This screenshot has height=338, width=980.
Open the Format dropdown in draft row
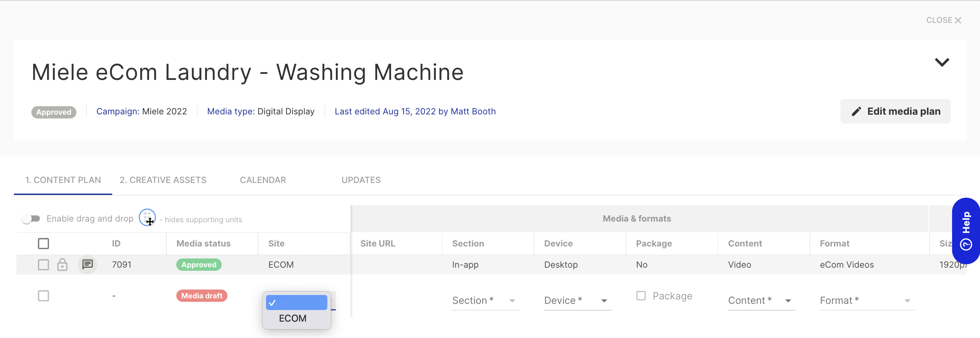pos(867,301)
